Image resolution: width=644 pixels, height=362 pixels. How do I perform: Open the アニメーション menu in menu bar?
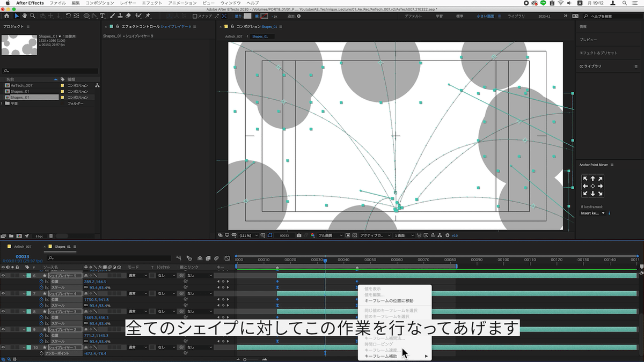(x=182, y=3)
